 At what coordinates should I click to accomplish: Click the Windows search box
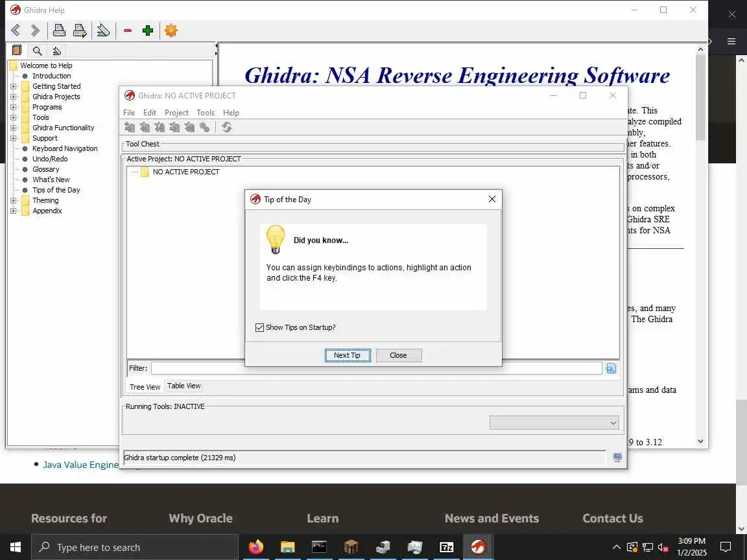[x=135, y=547]
